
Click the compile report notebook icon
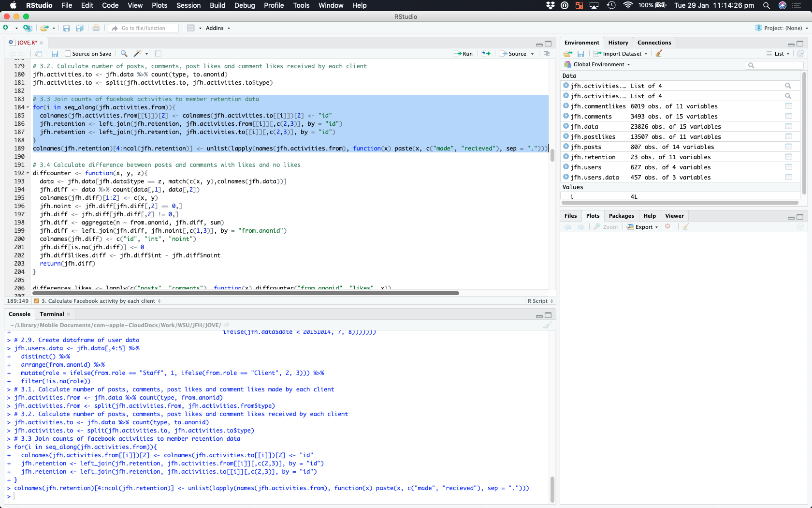tap(158, 54)
